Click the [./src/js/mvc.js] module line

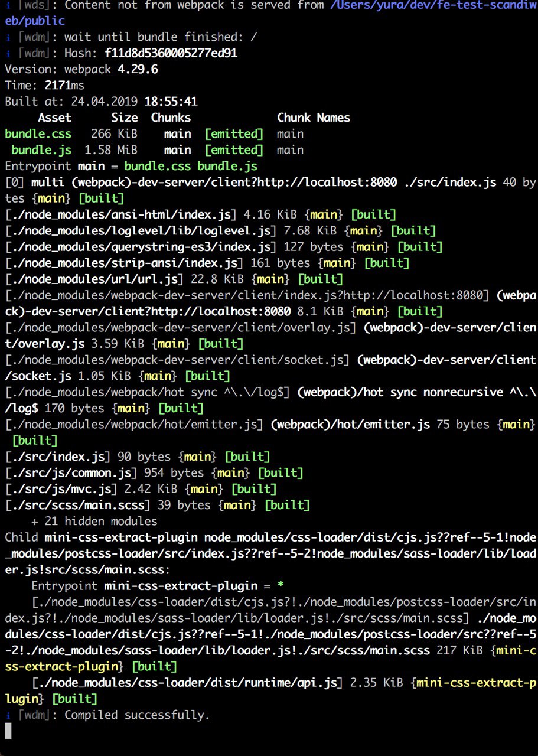[x=141, y=489]
